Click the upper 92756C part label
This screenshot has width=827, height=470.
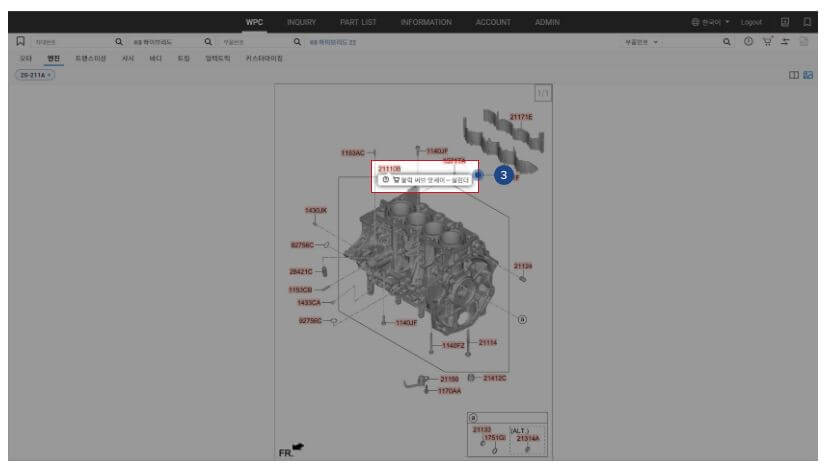point(302,245)
